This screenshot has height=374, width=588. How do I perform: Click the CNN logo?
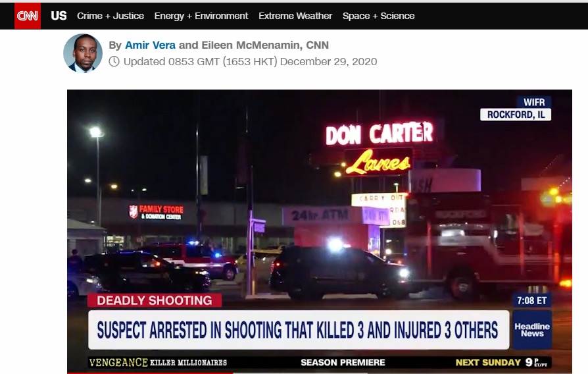point(28,16)
